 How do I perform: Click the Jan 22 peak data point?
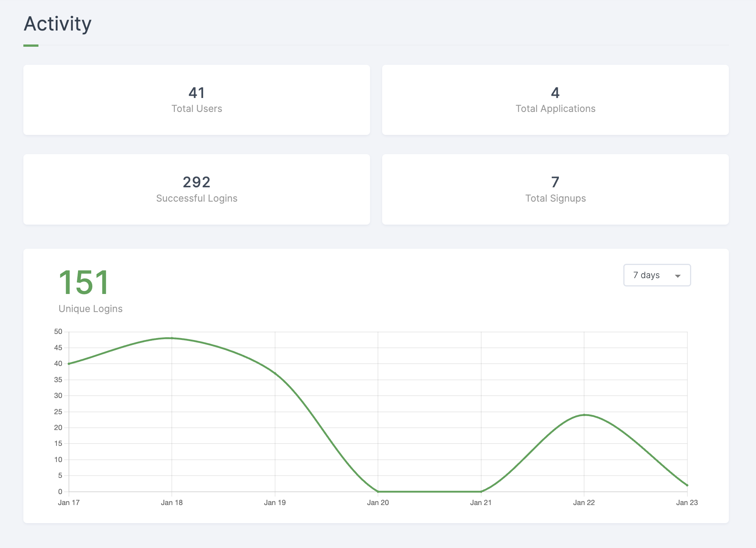(584, 415)
